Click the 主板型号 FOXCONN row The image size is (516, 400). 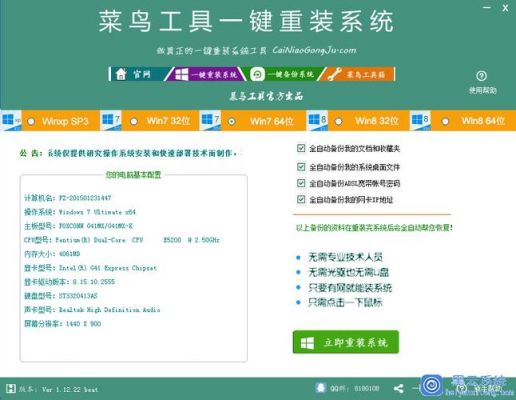click(x=78, y=226)
